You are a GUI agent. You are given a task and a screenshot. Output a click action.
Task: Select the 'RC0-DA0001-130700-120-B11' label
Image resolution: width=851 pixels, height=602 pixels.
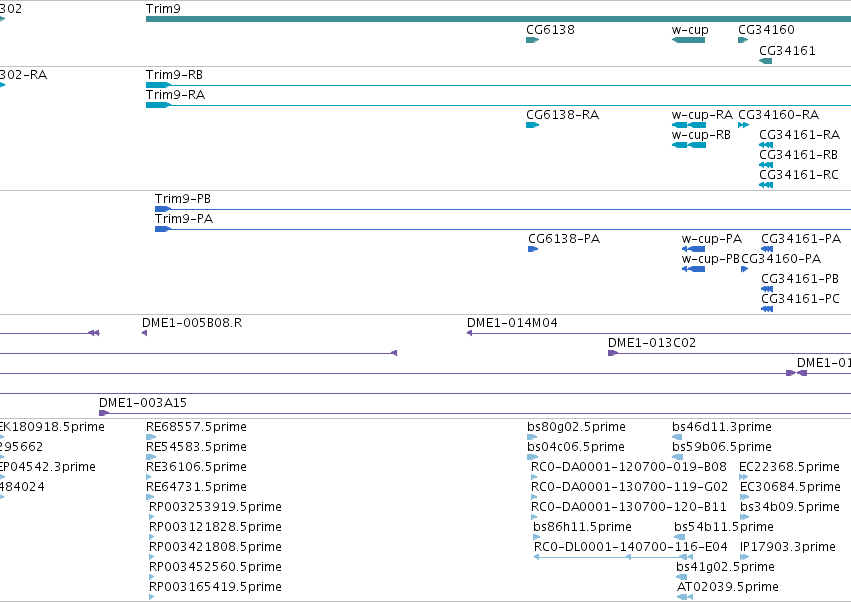628,507
